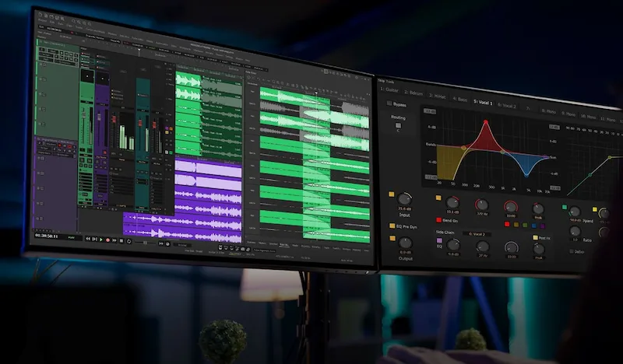The width and height of the screenshot is (623, 364).
Task: Click the Output gain knob
Action: click(x=405, y=242)
